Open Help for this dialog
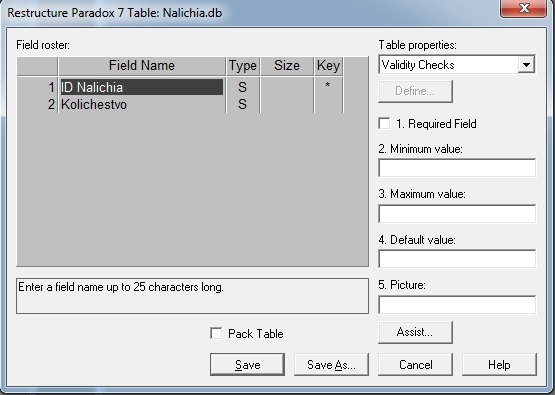555x395 pixels. [x=499, y=364]
